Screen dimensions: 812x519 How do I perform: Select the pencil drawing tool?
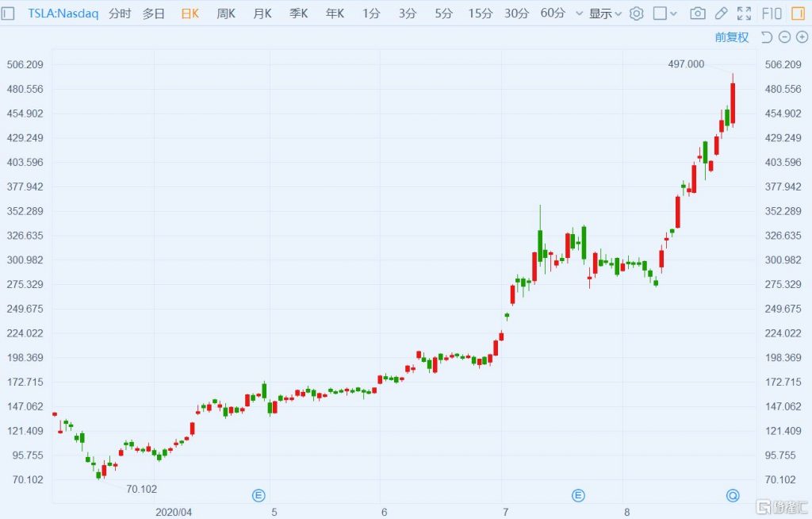[721, 13]
